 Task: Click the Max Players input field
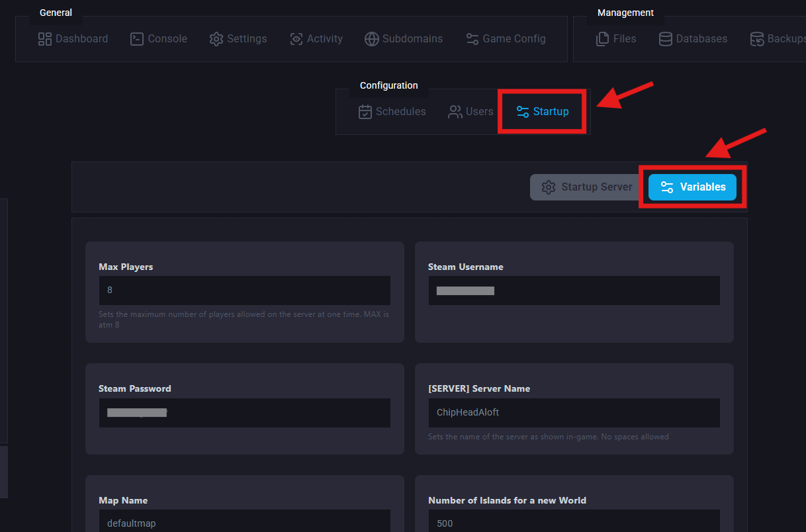244,290
